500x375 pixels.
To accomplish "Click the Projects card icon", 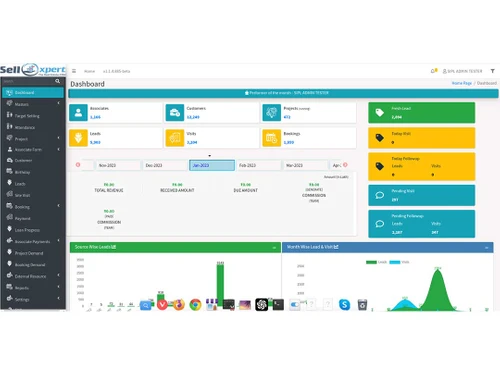I will (x=272, y=113).
